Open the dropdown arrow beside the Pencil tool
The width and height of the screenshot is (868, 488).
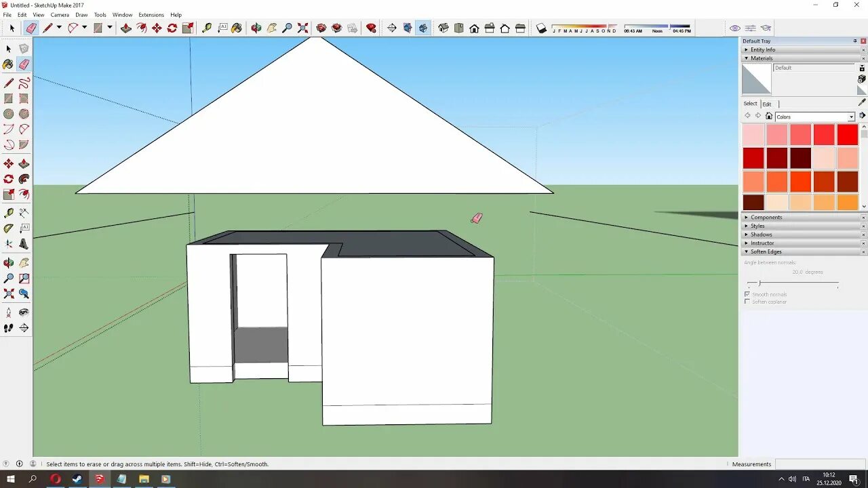pos(59,28)
